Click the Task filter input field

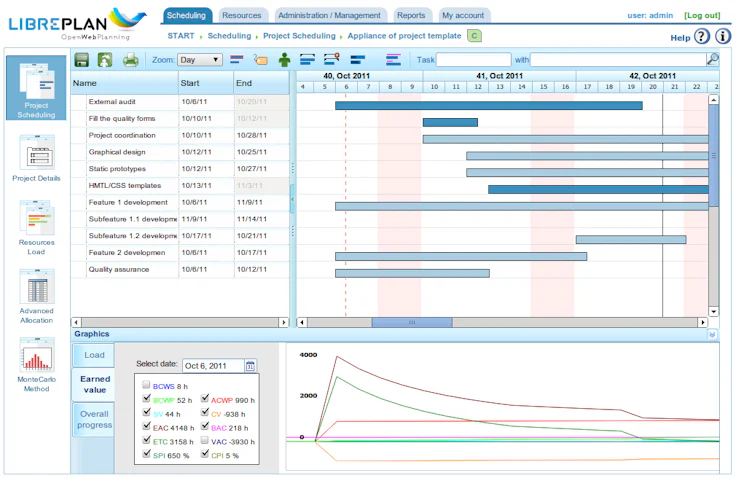[474, 60]
